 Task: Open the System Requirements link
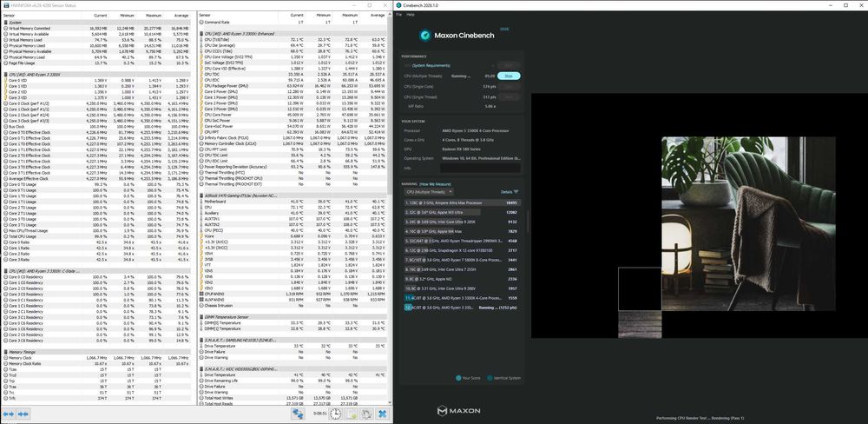pos(431,65)
